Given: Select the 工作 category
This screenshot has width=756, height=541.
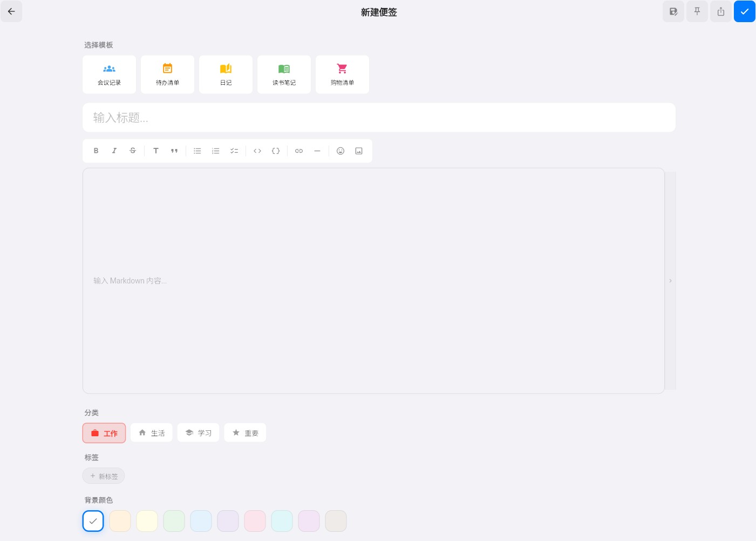Looking at the screenshot, I should tap(104, 433).
